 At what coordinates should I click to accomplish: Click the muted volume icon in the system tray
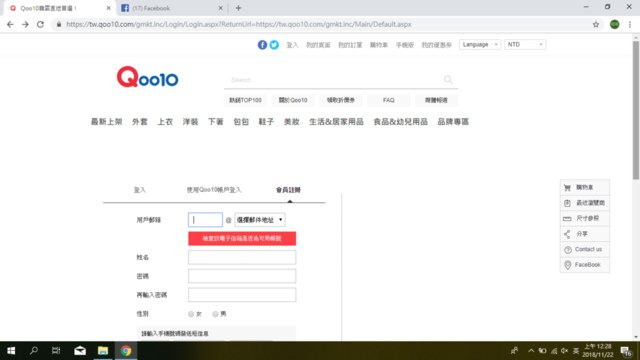564,351
